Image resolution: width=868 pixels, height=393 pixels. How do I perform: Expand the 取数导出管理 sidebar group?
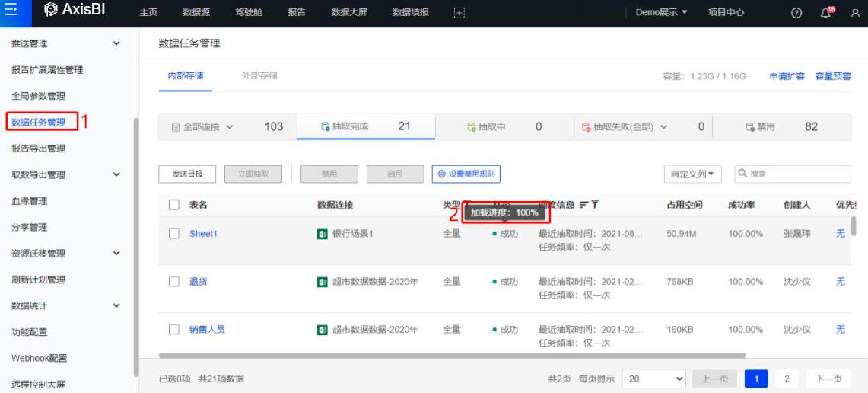tap(116, 174)
